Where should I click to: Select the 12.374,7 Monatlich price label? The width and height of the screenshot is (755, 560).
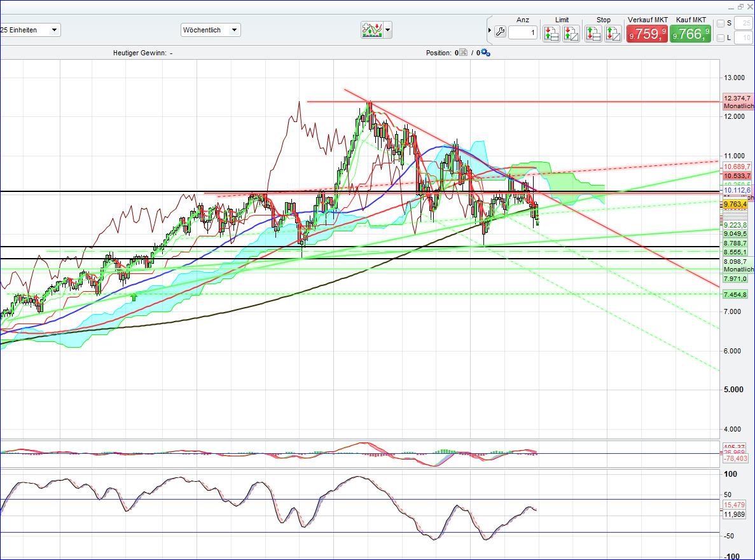pyautogui.click(x=738, y=102)
